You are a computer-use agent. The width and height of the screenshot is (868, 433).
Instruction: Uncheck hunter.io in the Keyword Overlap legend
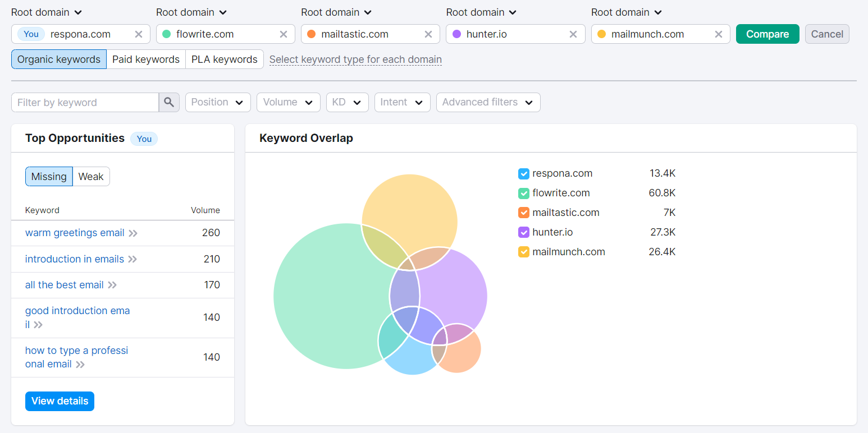click(x=523, y=232)
